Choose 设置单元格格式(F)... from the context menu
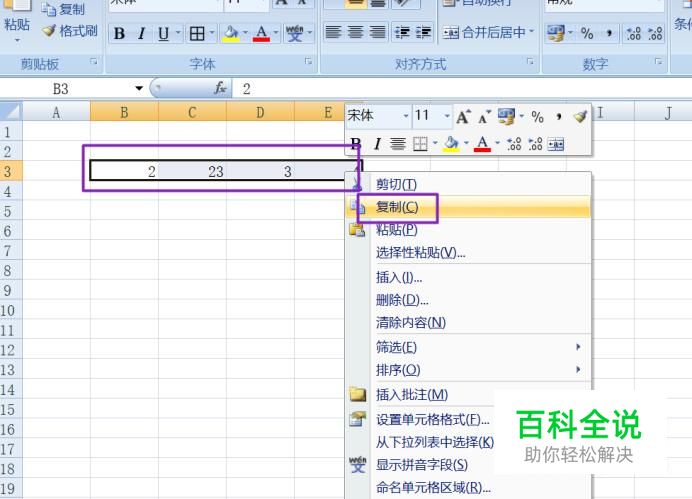The image size is (692, 499). 432,420
